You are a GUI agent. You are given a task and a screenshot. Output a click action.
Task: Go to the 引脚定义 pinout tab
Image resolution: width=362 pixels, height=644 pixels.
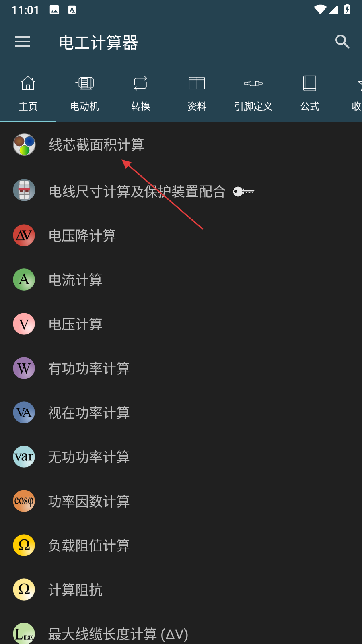[x=253, y=94]
